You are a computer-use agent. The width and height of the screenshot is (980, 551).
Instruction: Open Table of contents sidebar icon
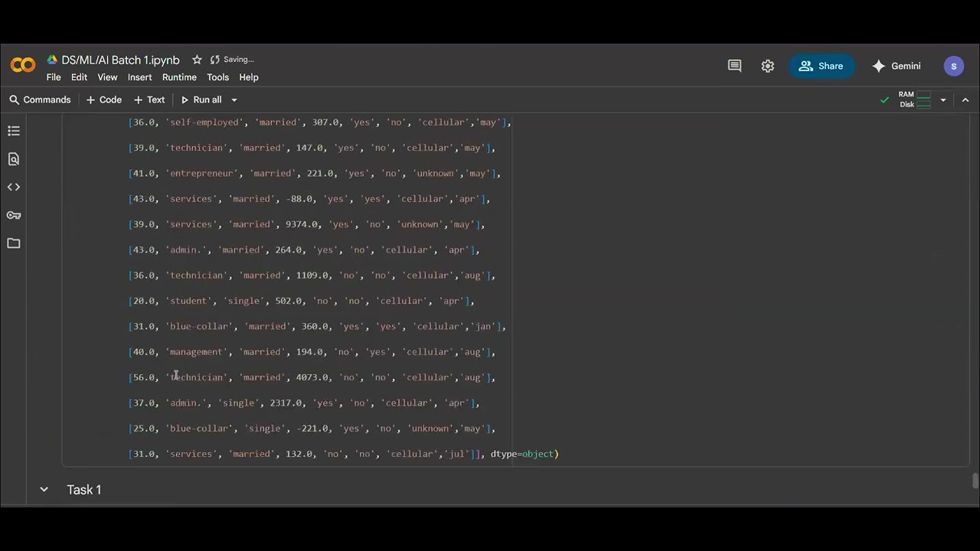[14, 131]
